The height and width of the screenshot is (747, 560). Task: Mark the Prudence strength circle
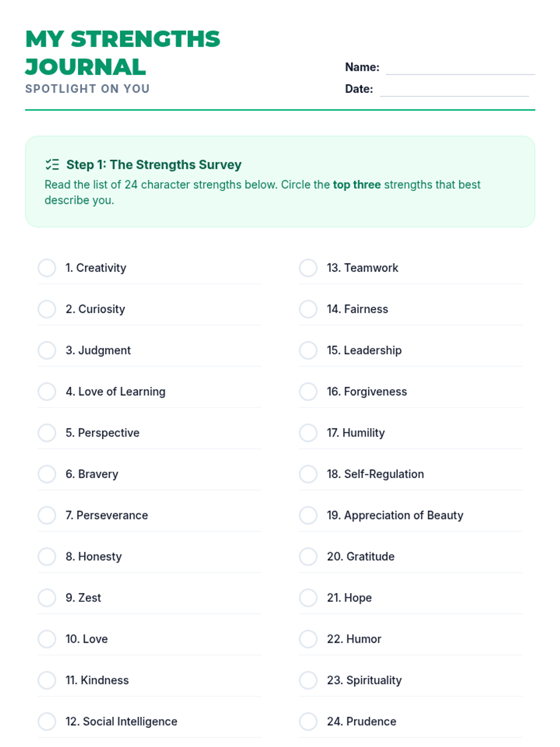pos(308,721)
